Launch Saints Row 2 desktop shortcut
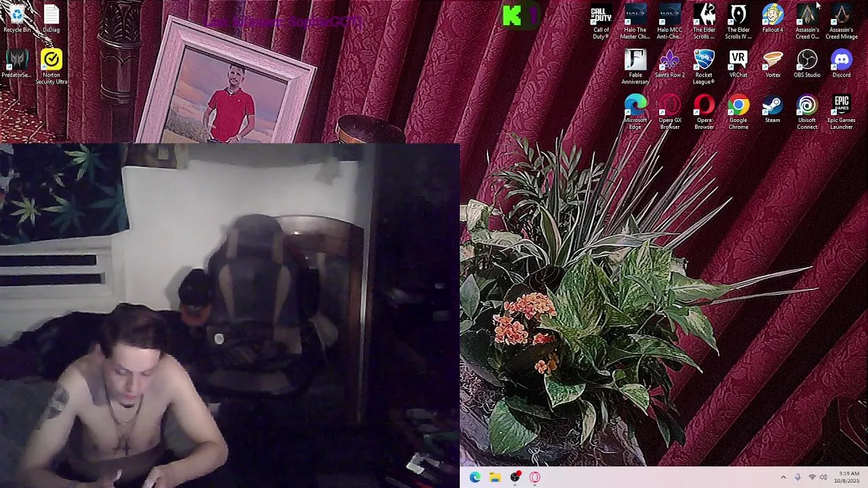The image size is (868, 488). click(x=670, y=64)
